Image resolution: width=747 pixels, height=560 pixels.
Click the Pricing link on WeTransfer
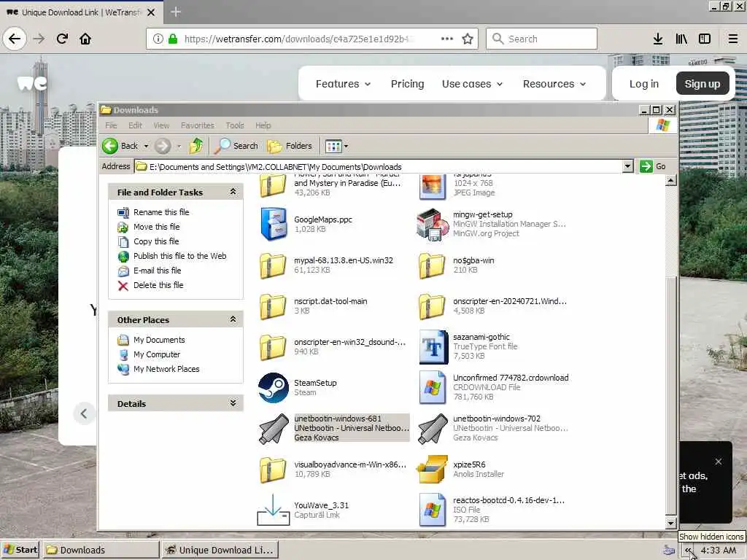407,84
